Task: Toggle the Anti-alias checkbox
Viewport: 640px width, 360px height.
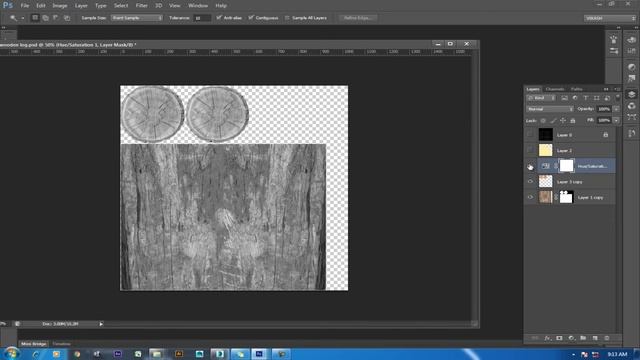Action: [219, 18]
